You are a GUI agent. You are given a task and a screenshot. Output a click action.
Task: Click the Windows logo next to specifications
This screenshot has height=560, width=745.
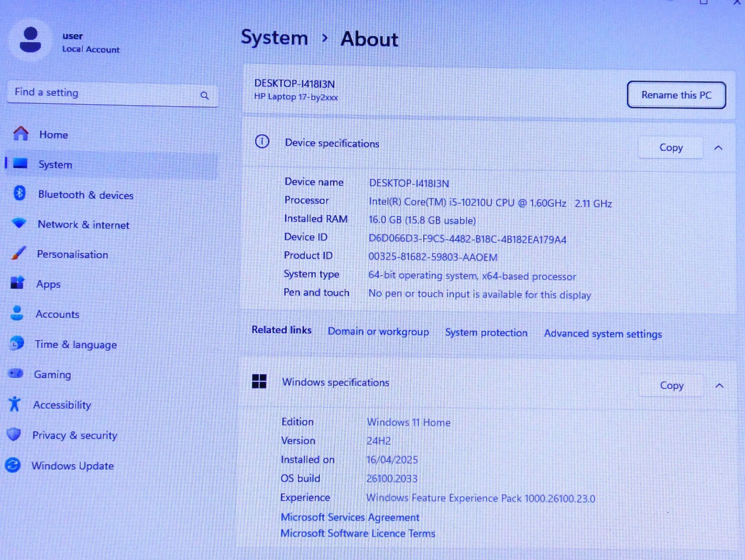click(x=259, y=381)
